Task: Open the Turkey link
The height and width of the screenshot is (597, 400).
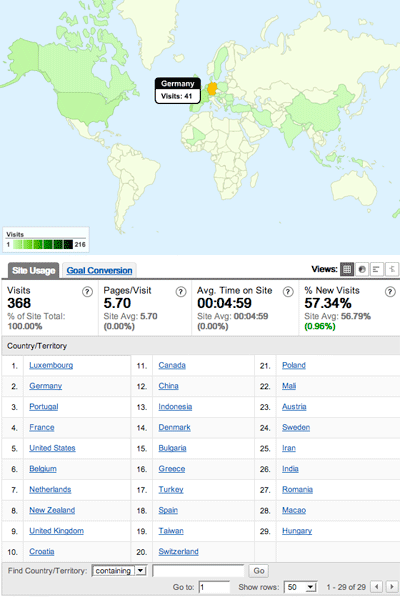Action: pos(171,489)
